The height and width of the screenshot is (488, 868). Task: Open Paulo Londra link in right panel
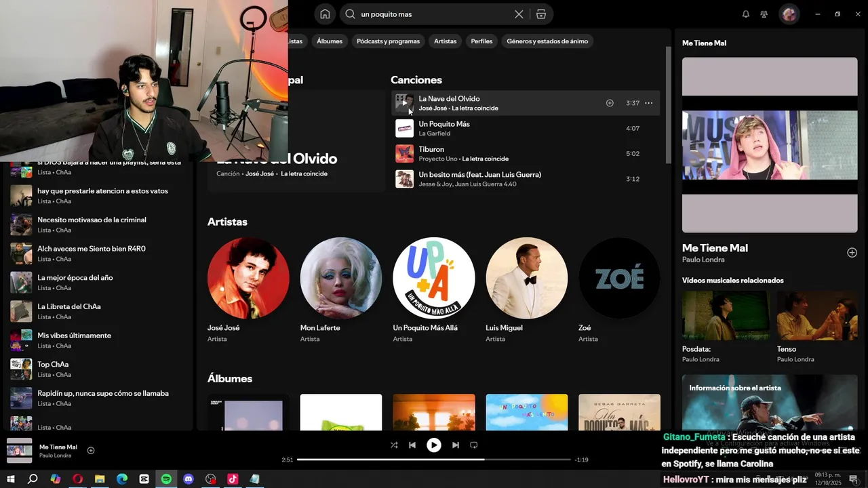(703, 260)
